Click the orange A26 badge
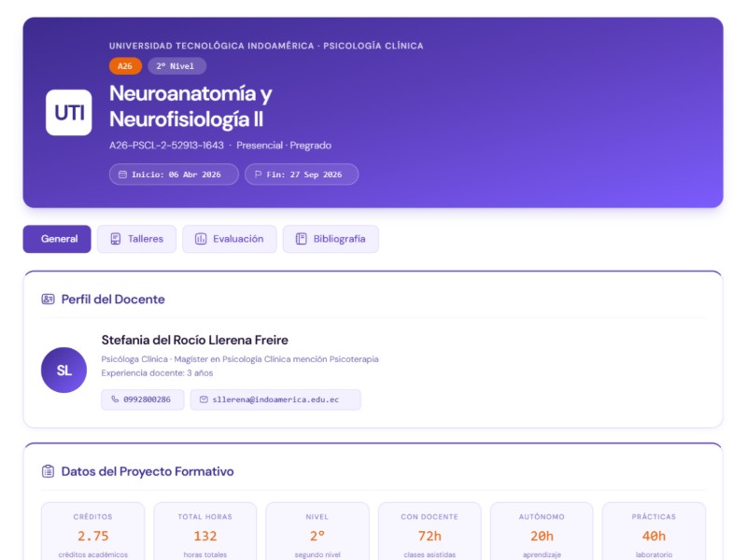The width and height of the screenshot is (747, 560). click(x=125, y=66)
